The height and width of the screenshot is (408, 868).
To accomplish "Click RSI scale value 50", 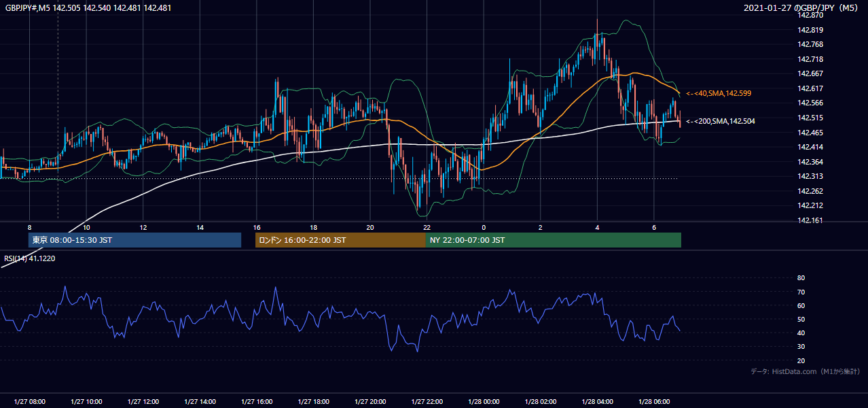I will (801, 320).
